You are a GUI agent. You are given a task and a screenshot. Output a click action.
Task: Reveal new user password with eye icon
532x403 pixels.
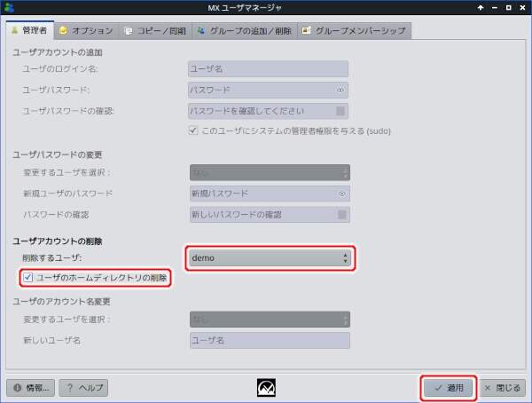click(340, 194)
